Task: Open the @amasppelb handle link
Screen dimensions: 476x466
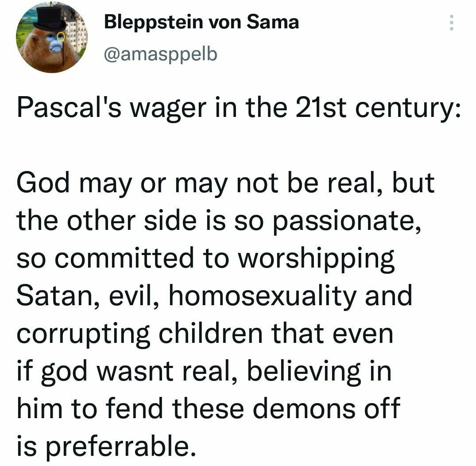Action: click(161, 54)
